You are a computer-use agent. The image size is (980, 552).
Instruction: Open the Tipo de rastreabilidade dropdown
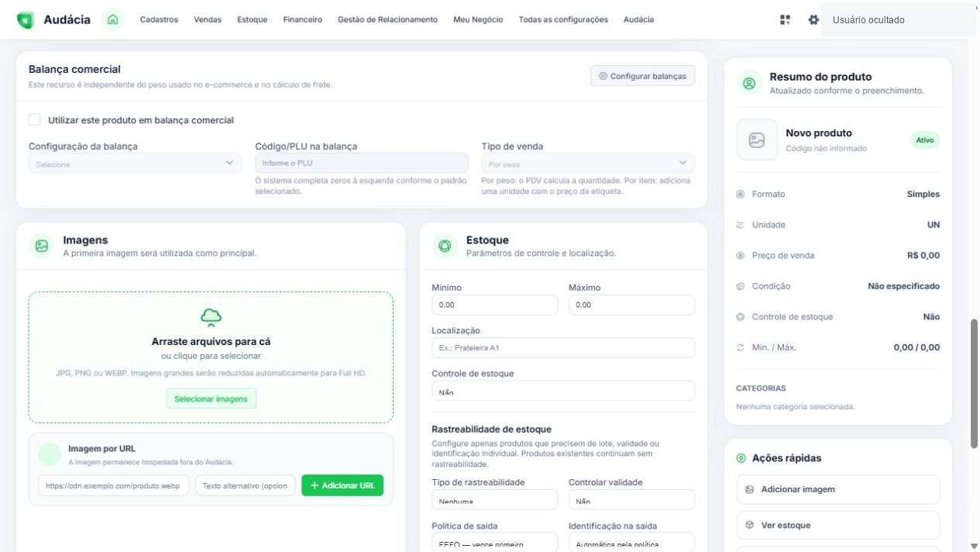[x=494, y=500]
